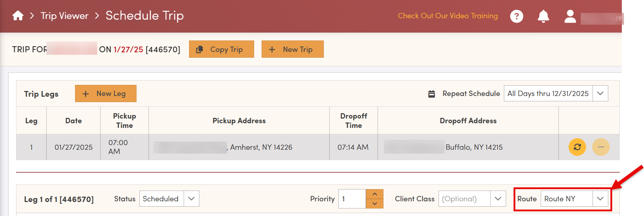Decrease Priority with down arrow
Viewport: 644px width, 216px height.
tap(375, 203)
